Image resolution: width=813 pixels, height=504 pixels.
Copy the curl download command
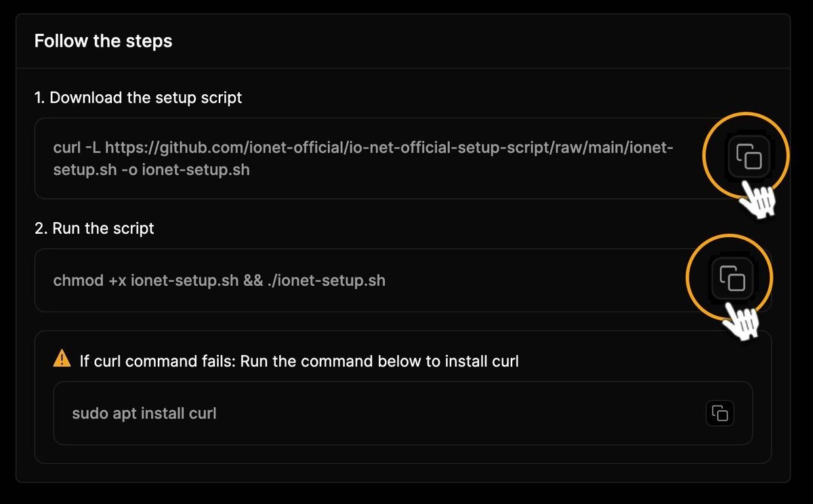(749, 158)
